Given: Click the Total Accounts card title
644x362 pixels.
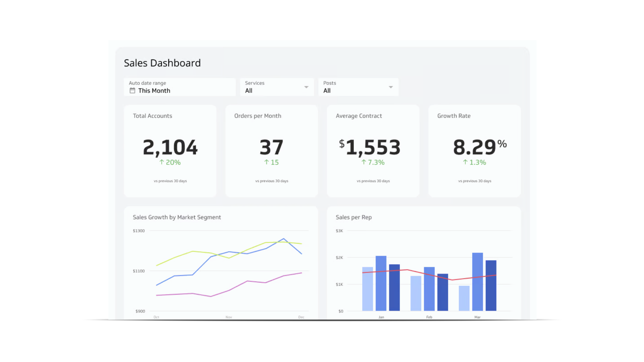Looking at the screenshot, I should tap(153, 116).
